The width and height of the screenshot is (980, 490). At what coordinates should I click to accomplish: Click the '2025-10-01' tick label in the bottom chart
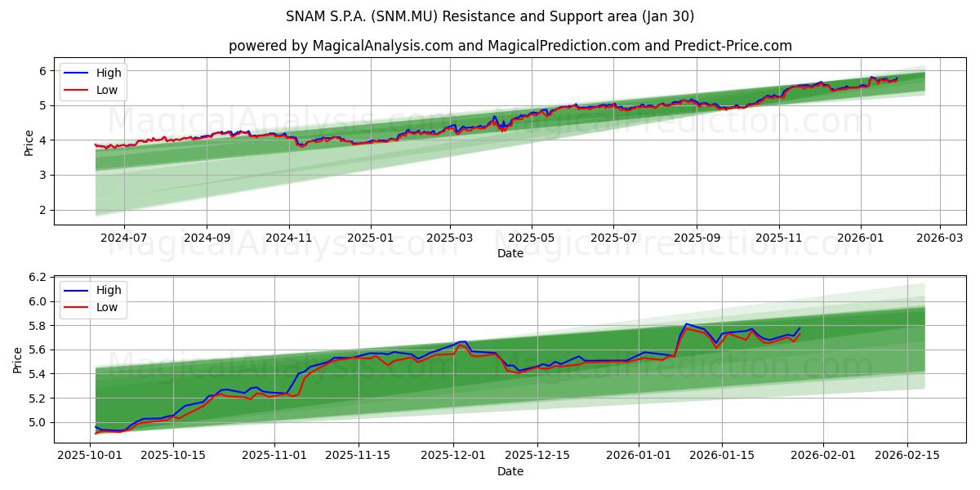(88, 455)
